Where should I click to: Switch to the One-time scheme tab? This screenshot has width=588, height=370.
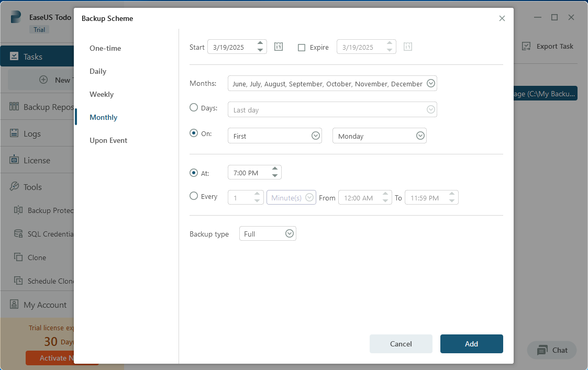click(105, 48)
